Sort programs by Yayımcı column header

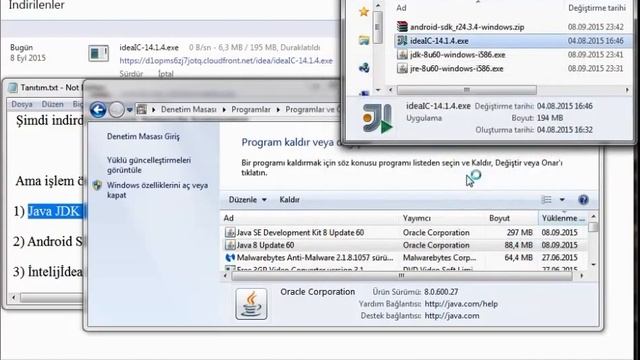pyautogui.click(x=442, y=218)
